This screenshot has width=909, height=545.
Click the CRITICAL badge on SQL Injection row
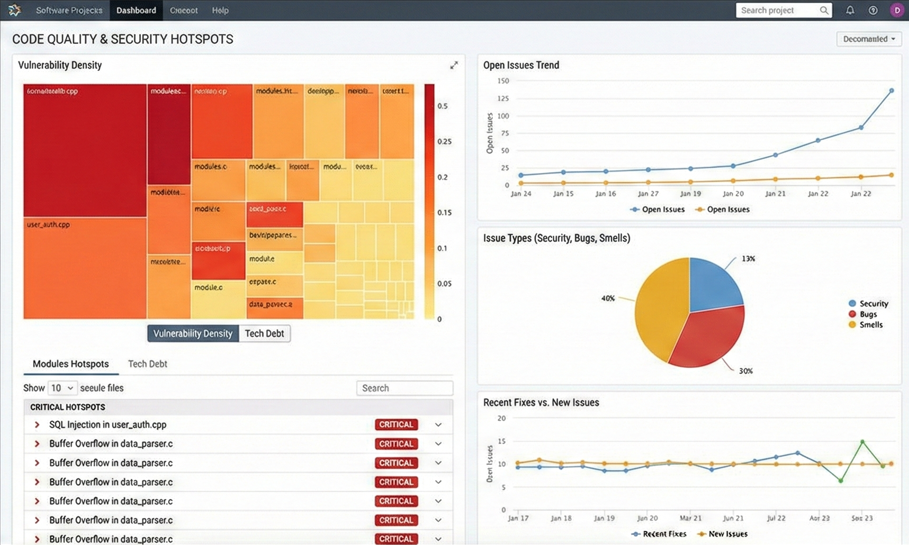[396, 425]
